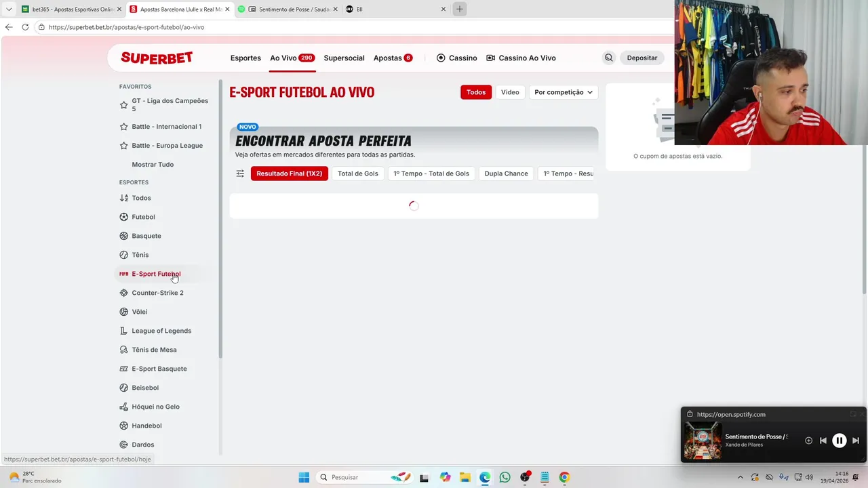Image resolution: width=868 pixels, height=488 pixels.
Task: Open Tênis de Mesa in the sidebar
Action: click(154, 350)
